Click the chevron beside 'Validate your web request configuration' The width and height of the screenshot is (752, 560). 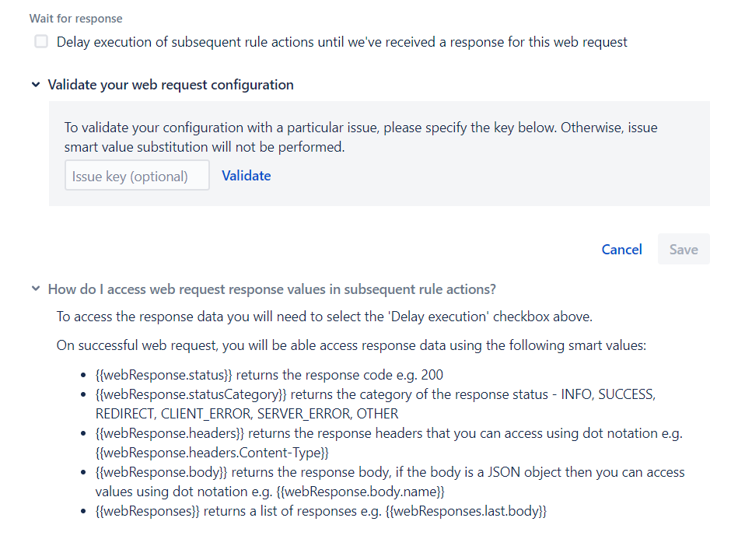[x=36, y=84]
